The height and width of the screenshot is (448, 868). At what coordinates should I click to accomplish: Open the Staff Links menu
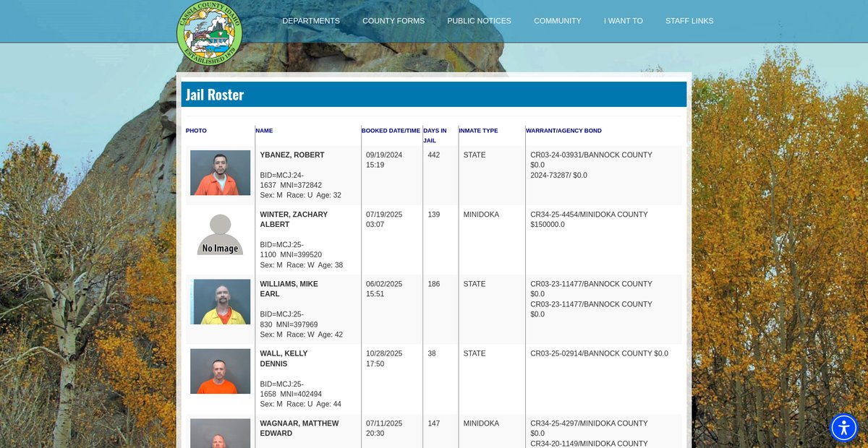[689, 21]
